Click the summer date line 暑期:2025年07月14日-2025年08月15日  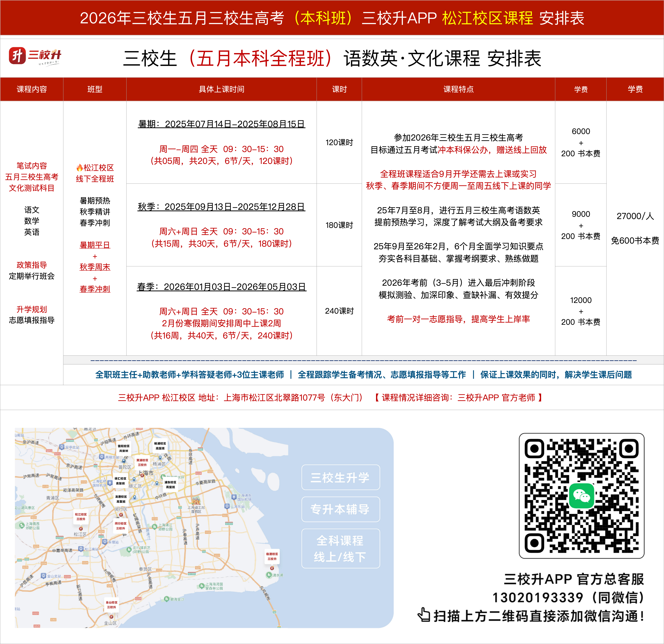point(222,124)
